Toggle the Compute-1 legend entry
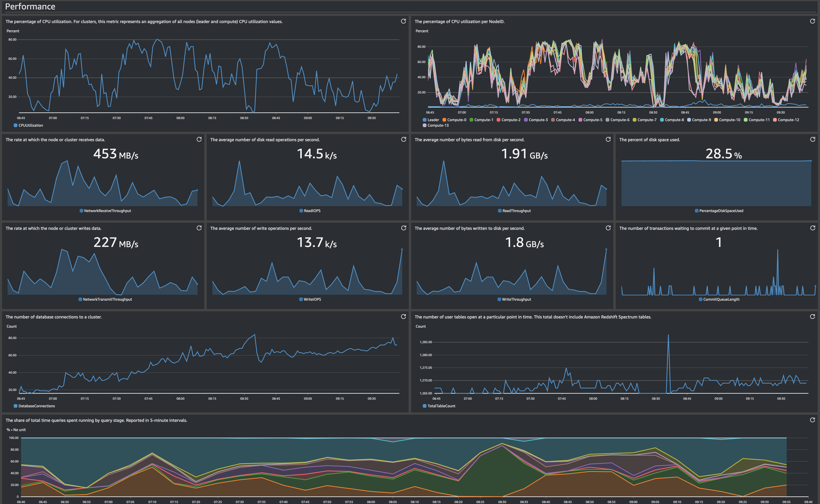This screenshot has height=504, width=820. pos(481,120)
